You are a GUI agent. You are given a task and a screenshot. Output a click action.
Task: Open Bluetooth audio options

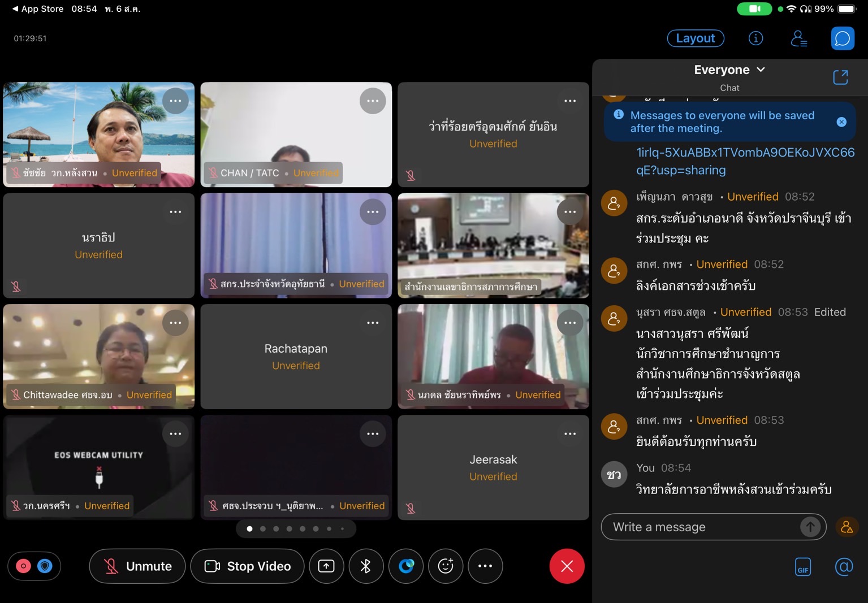coord(366,566)
